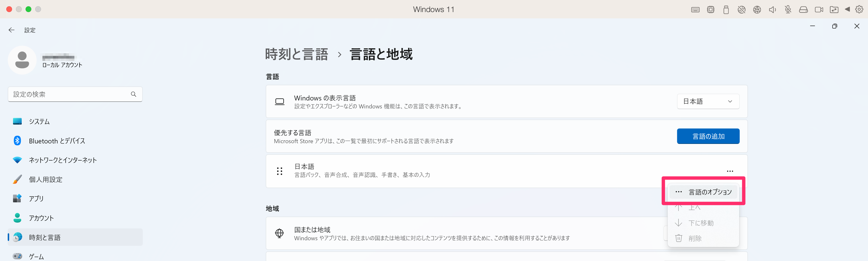Open the Windows の表示言語 dropdown
The height and width of the screenshot is (261, 868).
pos(708,101)
